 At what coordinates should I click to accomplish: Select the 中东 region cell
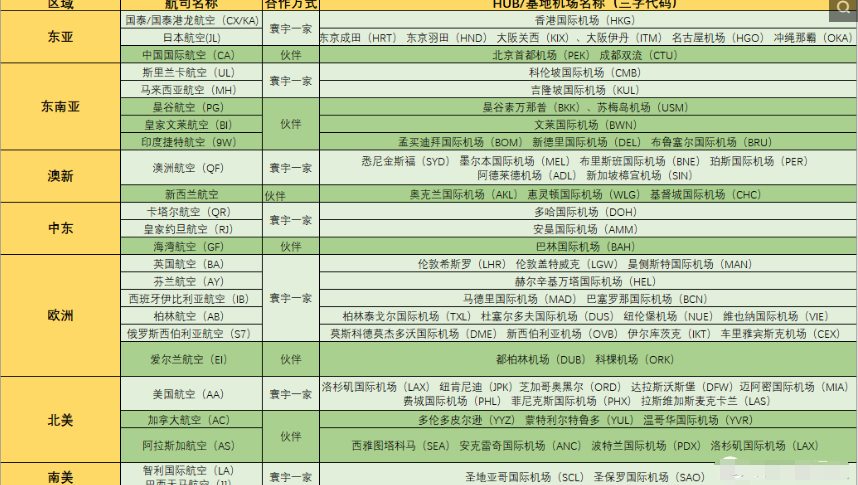[60, 228]
